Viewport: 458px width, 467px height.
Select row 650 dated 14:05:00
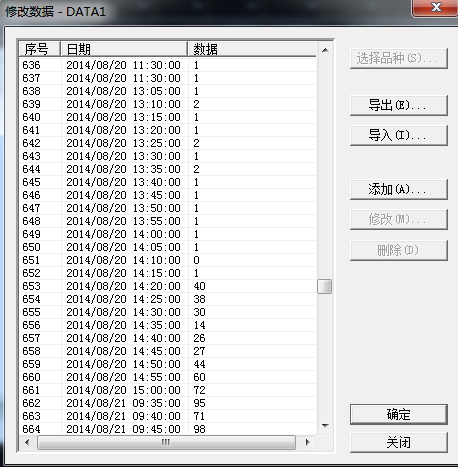point(168,247)
